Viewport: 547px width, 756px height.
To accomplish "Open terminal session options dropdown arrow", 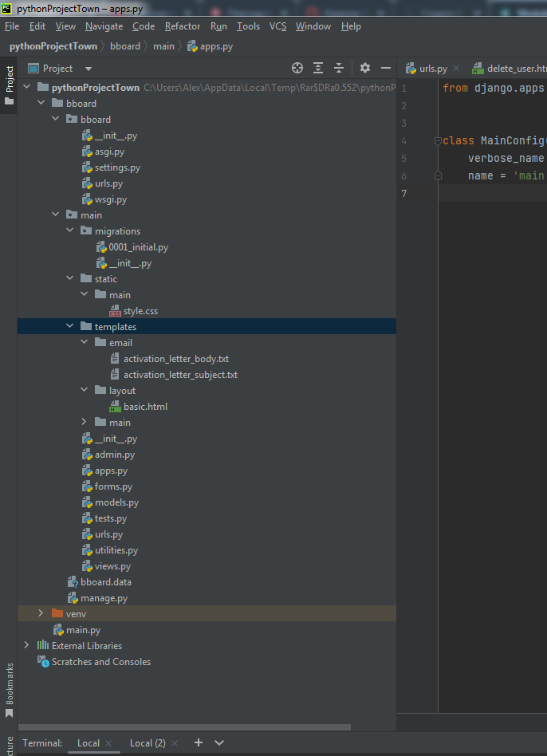I will click(x=219, y=743).
